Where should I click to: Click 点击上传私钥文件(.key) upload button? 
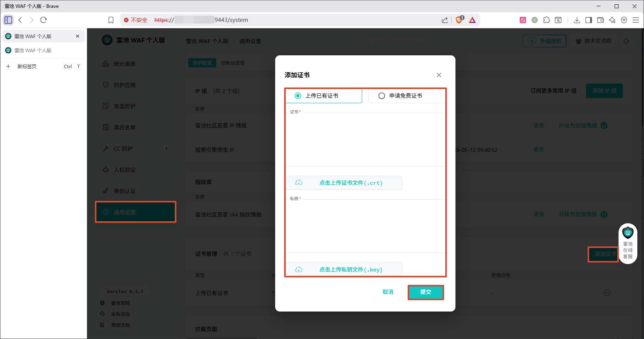[344, 270]
